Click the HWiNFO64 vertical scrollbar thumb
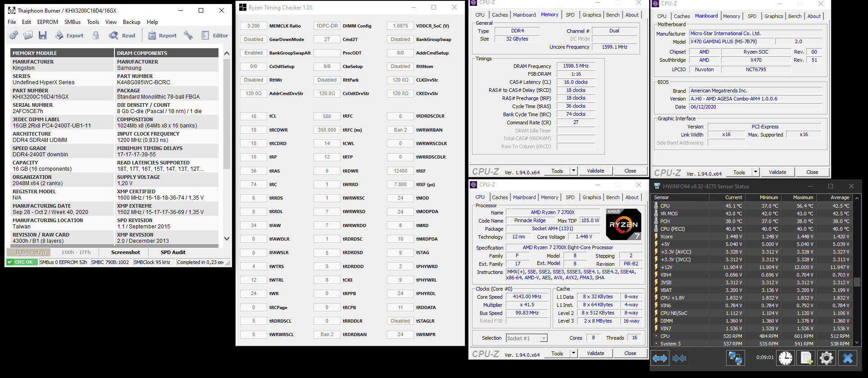868x378 pixels. [857, 282]
